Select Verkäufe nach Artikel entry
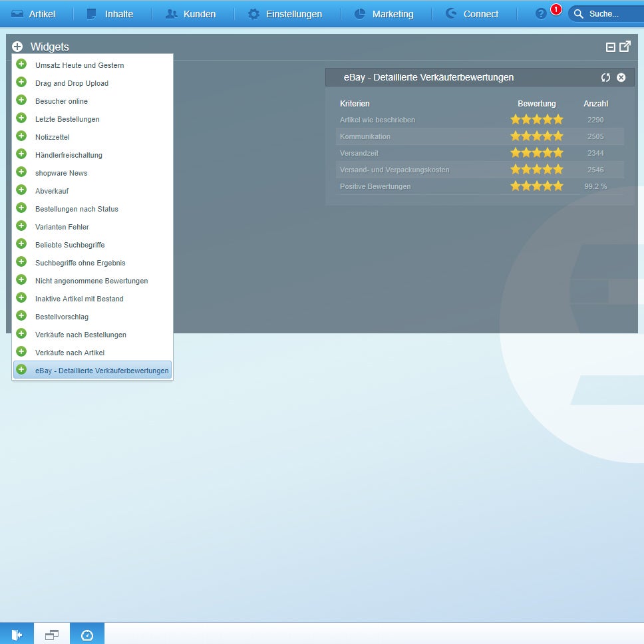The height and width of the screenshot is (644, 644). point(92,353)
